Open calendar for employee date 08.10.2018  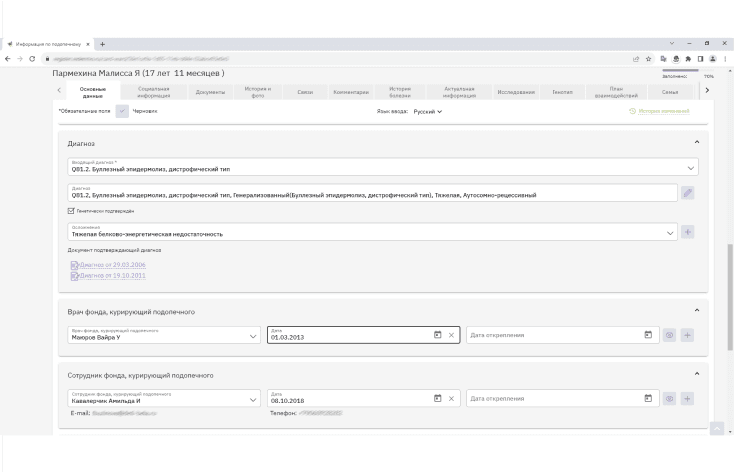437,398
